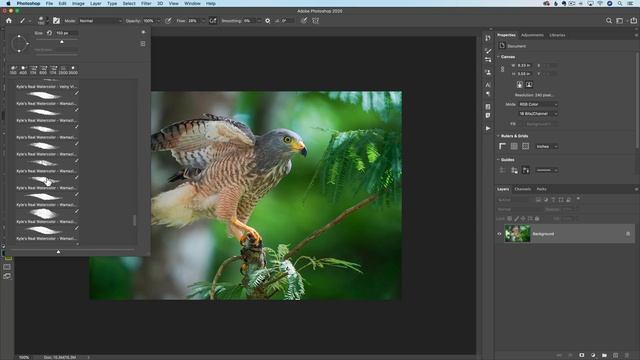This screenshot has height=360, width=640.
Task: Create new brush preset icon
Action: [143, 44]
